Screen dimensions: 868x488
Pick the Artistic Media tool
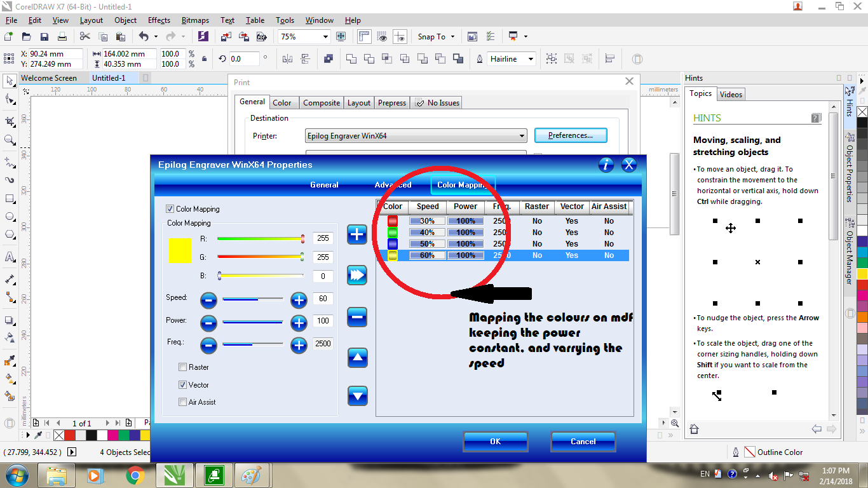click(10, 180)
